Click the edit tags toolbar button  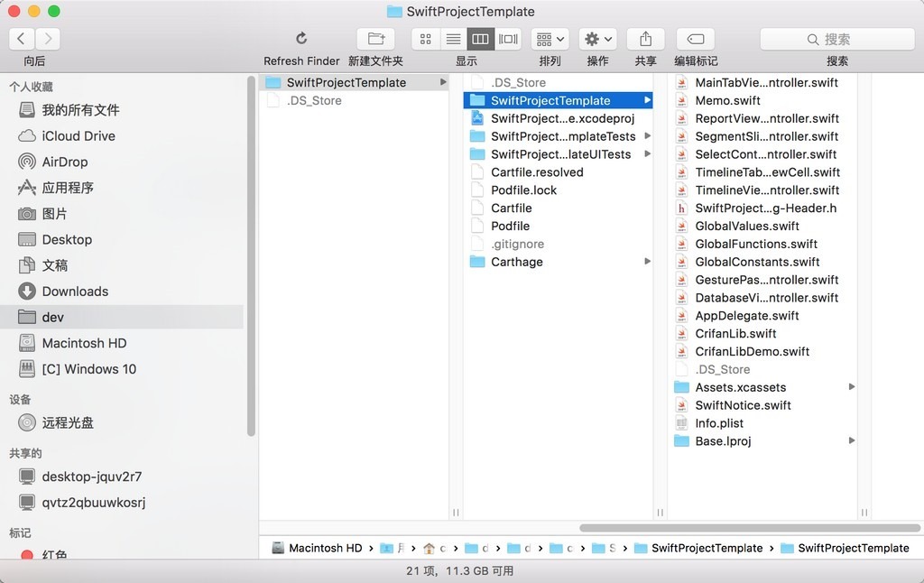click(696, 39)
